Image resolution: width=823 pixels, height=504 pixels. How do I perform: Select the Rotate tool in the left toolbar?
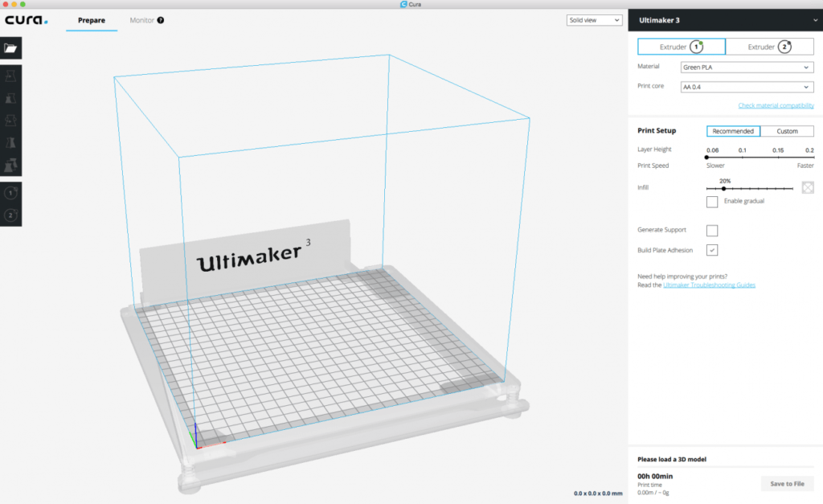[10, 120]
